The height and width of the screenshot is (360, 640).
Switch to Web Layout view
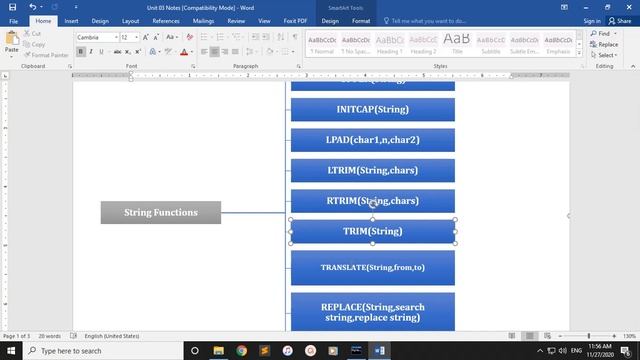click(x=547, y=336)
